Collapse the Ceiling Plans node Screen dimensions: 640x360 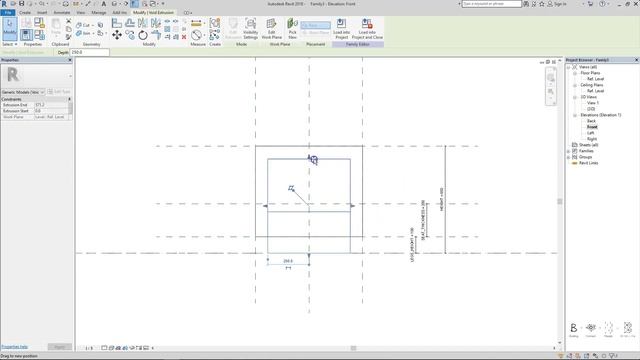[x=575, y=85]
